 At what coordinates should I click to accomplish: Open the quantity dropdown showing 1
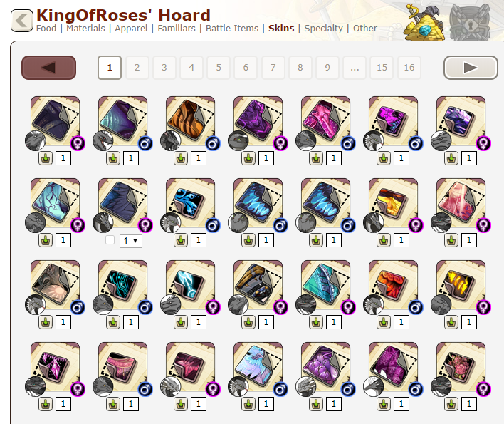(131, 241)
